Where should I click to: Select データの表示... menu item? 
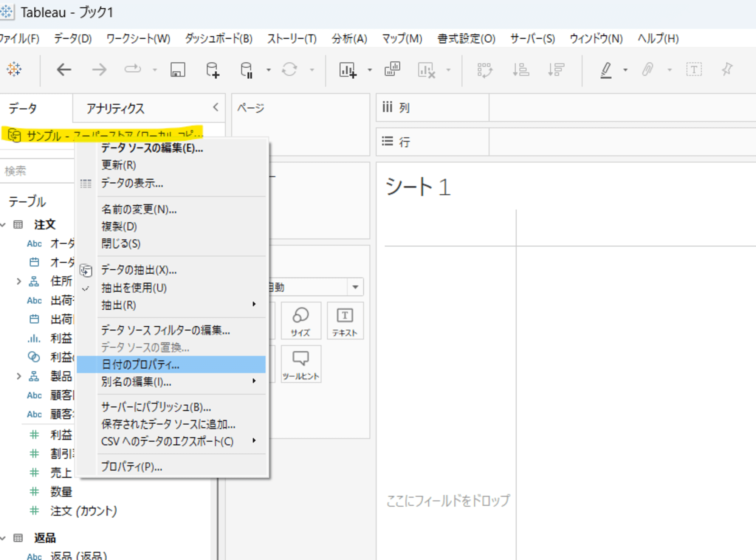[x=171, y=183]
